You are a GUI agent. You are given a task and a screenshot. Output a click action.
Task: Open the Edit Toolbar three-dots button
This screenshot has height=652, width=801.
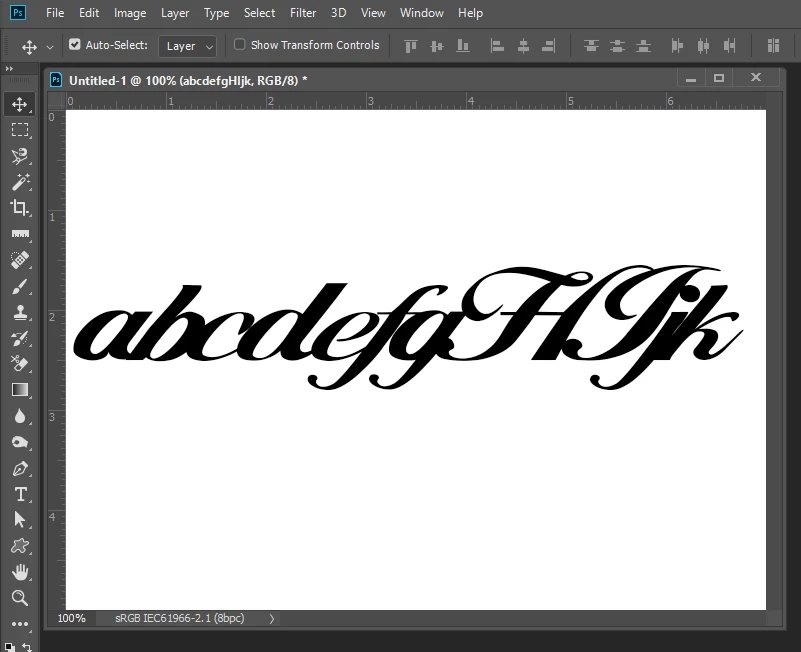coord(20,624)
